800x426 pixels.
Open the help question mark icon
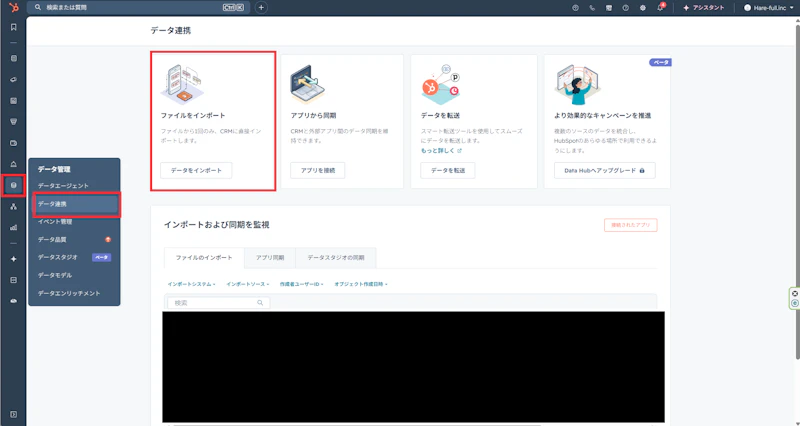pyautogui.click(x=626, y=8)
